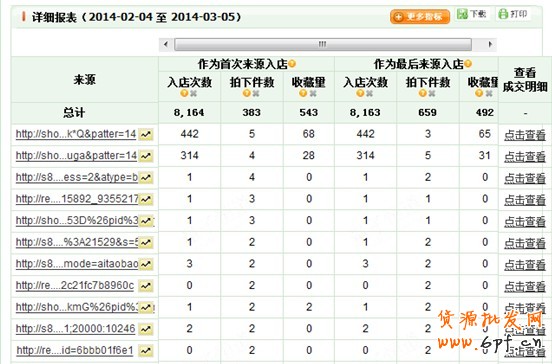The height and width of the screenshot is (364, 552).
Task: Open trend chart icon for kmG%26pid% row
Action: point(146,308)
